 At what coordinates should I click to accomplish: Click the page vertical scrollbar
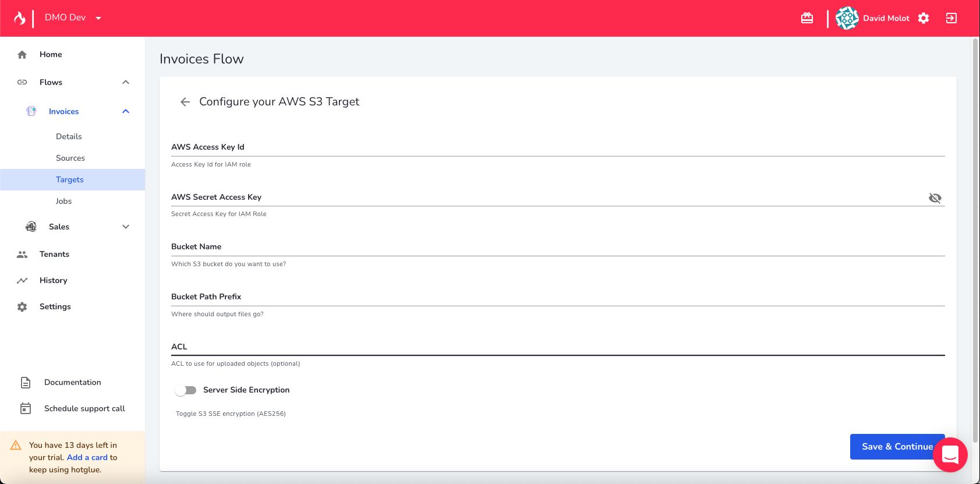976,241
